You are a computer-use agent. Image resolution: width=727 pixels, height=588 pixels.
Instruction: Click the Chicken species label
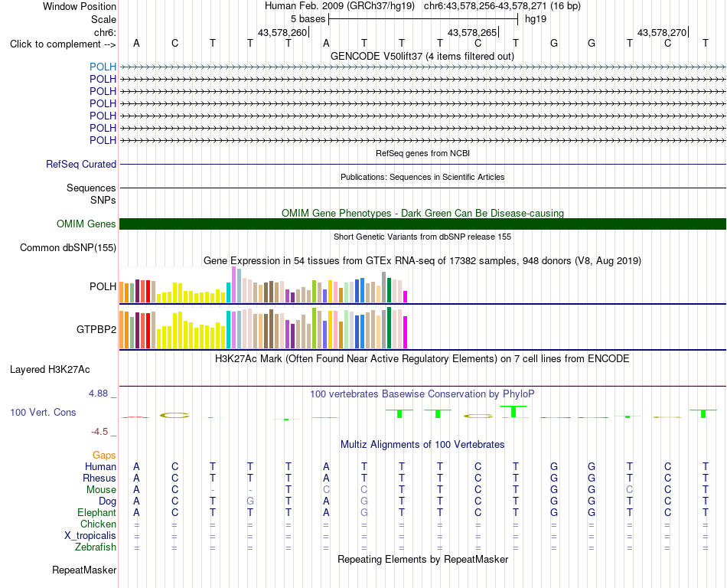coord(98,524)
